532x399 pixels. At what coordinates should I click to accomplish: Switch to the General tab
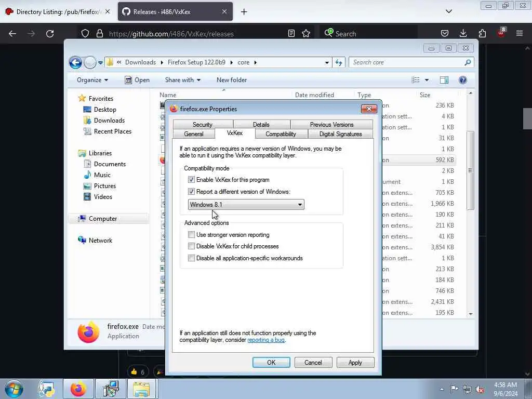(x=194, y=134)
